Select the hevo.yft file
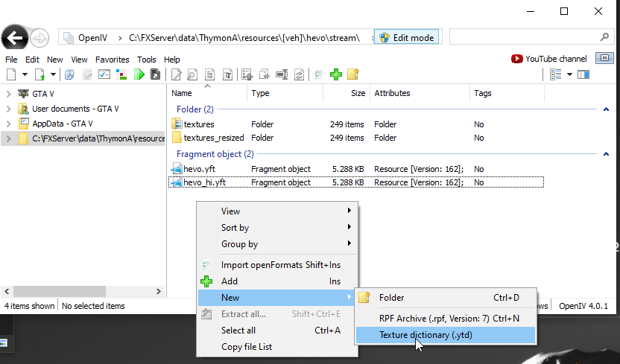This screenshot has height=364, width=620. click(356, 169)
